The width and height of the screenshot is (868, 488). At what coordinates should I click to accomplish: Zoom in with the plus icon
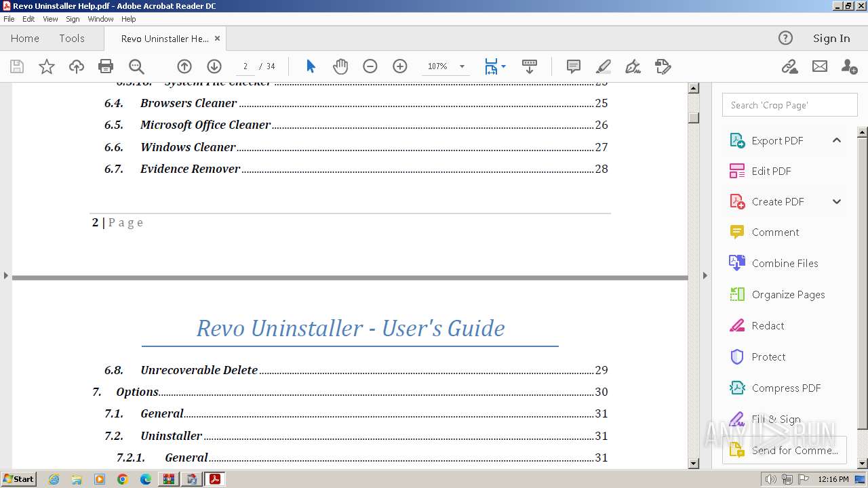point(400,66)
